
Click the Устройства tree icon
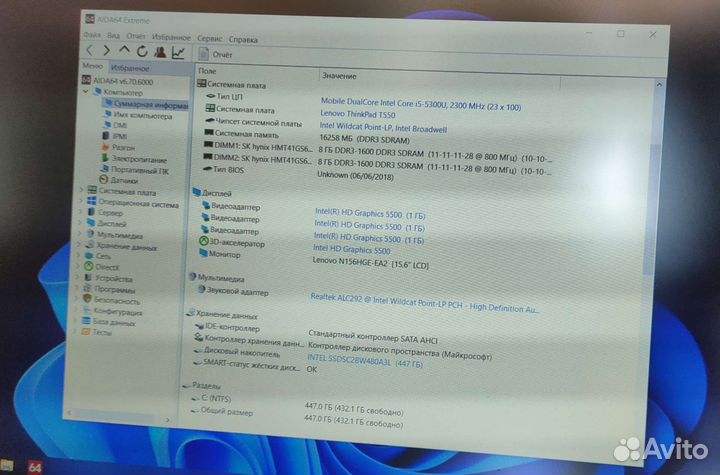pyautogui.click(x=88, y=277)
